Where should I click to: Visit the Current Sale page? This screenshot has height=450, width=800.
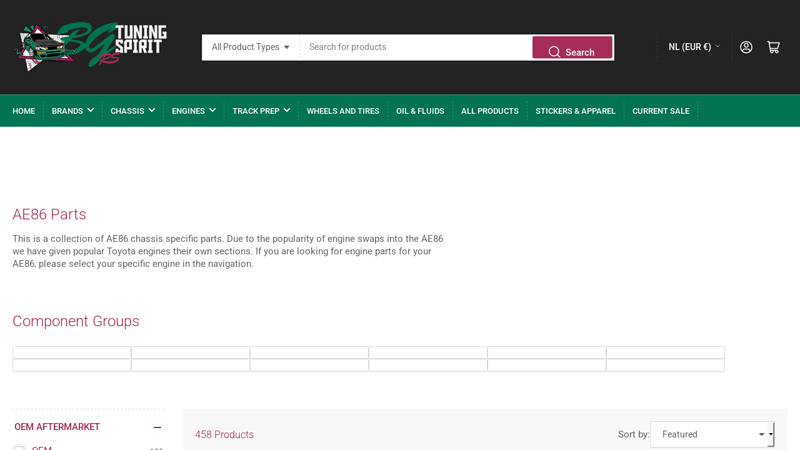pyautogui.click(x=660, y=111)
